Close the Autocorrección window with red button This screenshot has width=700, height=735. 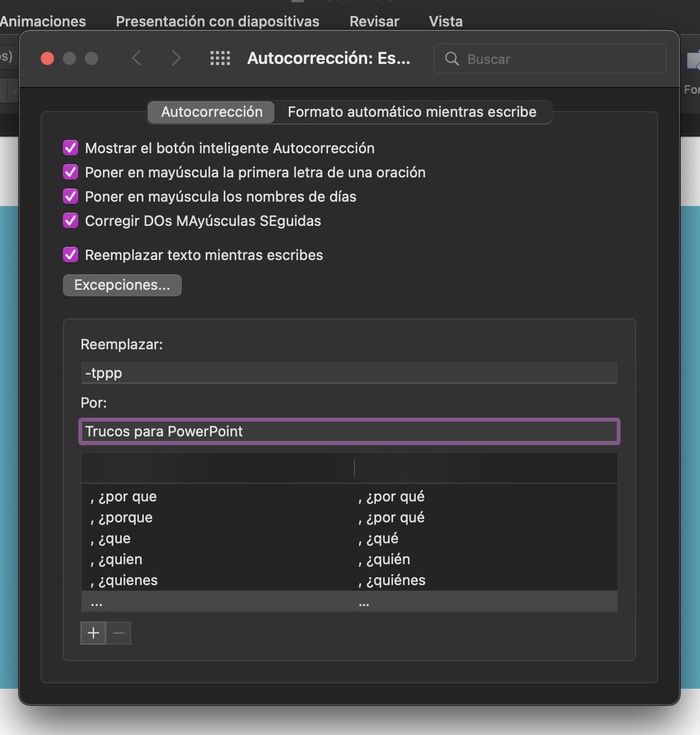pyautogui.click(x=47, y=58)
